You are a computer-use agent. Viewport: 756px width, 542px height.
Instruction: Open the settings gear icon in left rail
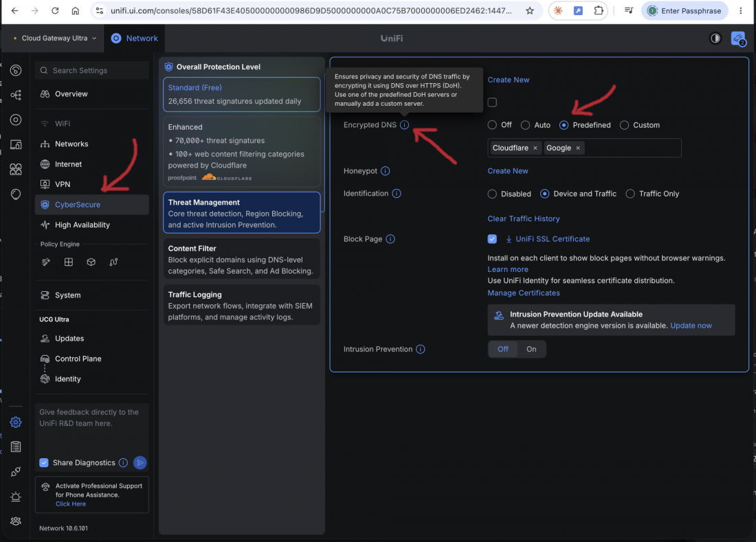coord(16,422)
